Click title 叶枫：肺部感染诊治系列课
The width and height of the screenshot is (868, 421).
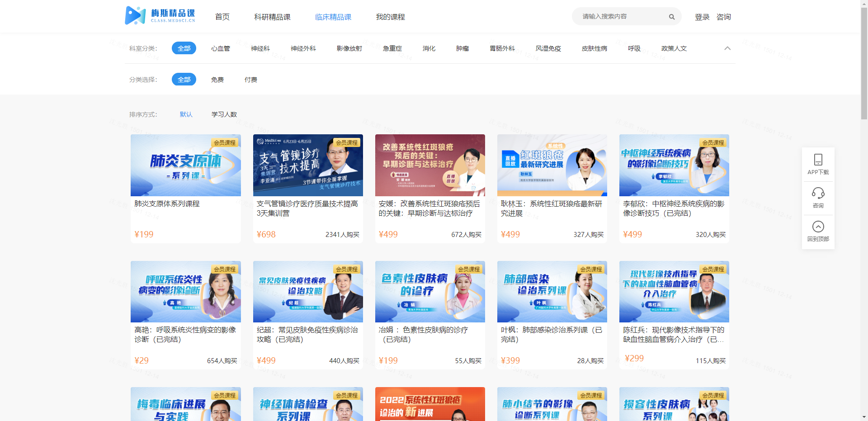coord(552,335)
